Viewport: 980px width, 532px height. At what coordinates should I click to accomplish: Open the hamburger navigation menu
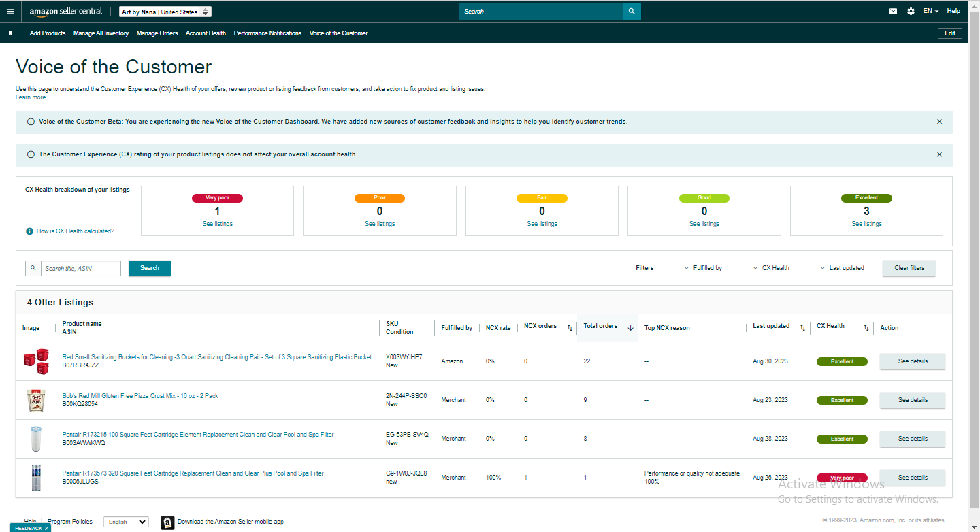tap(10, 11)
